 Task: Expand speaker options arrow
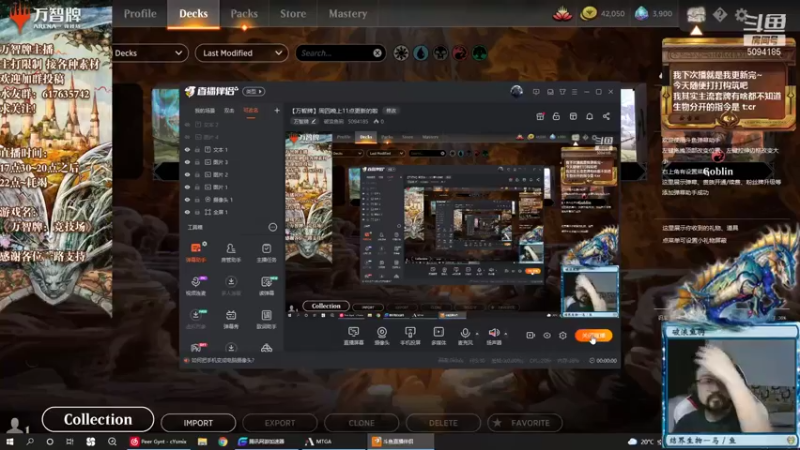click(x=506, y=334)
